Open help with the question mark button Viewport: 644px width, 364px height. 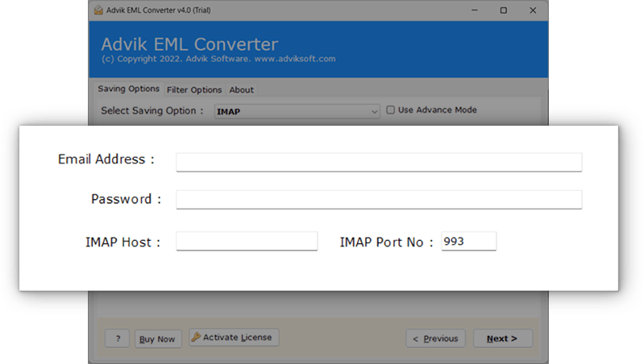[118, 338]
